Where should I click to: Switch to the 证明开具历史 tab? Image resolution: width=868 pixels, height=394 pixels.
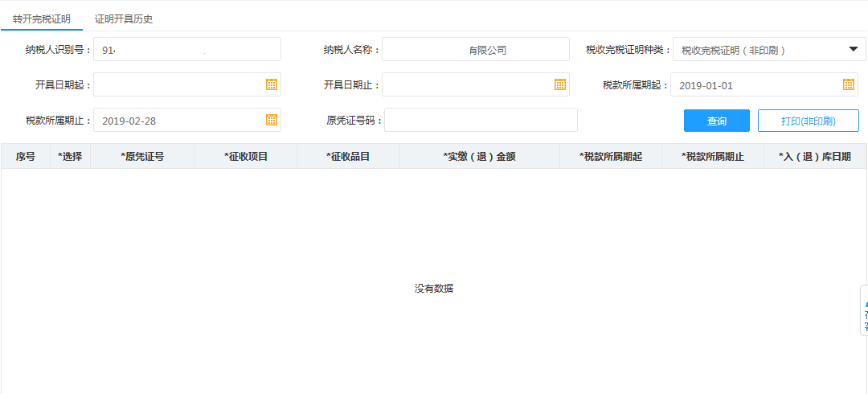click(x=124, y=18)
